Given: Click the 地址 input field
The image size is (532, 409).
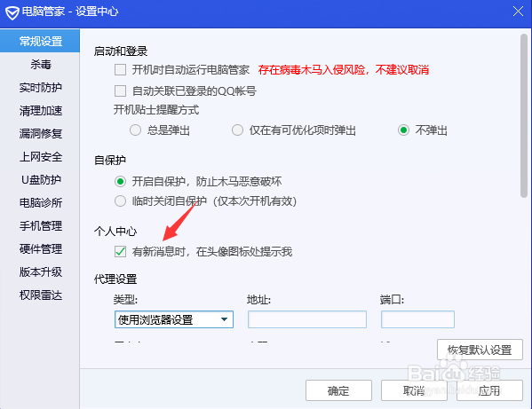Looking at the screenshot, I should pos(307,319).
